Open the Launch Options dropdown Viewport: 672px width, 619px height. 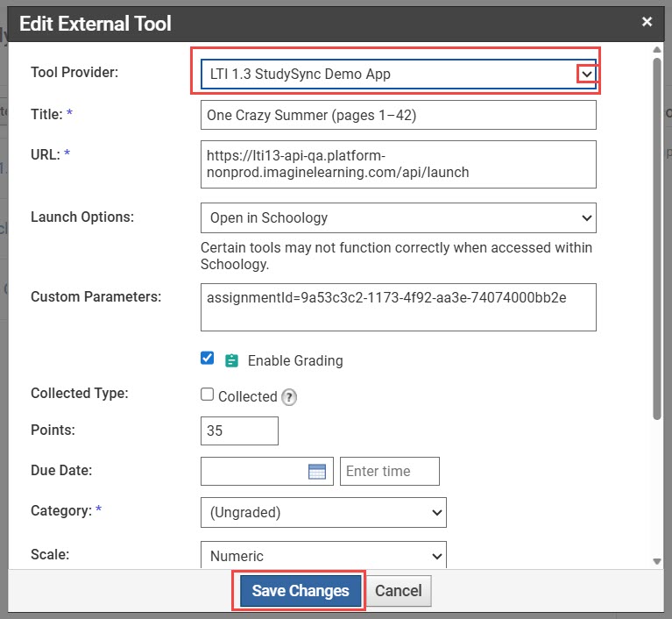tap(398, 218)
